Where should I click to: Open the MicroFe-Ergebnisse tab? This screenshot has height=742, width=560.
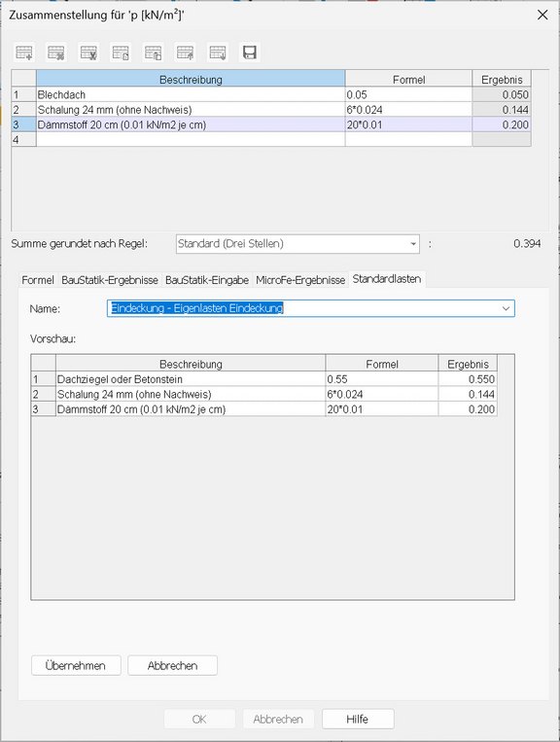(x=300, y=280)
